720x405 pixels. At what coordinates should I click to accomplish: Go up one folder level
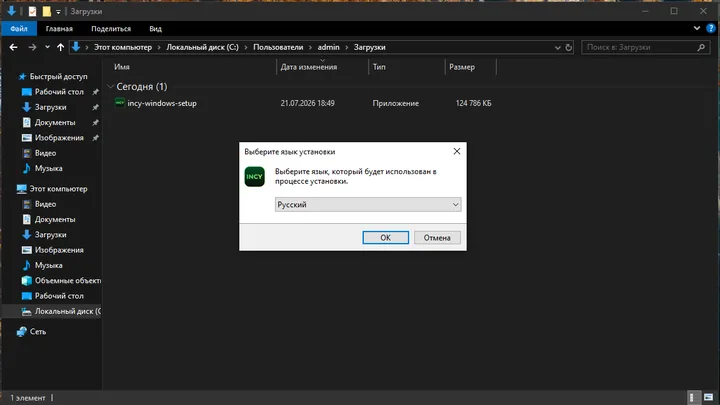click(x=60, y=47)
